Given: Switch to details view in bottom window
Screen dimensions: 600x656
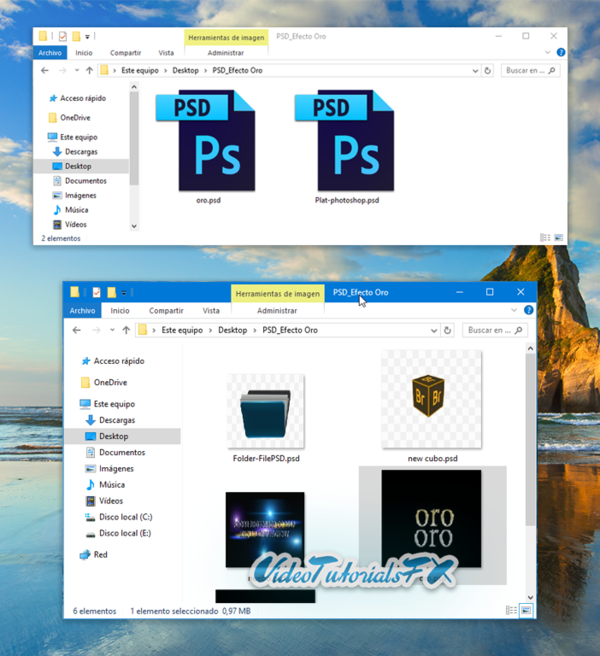Looking at the screenshot, I should point(511,610).
